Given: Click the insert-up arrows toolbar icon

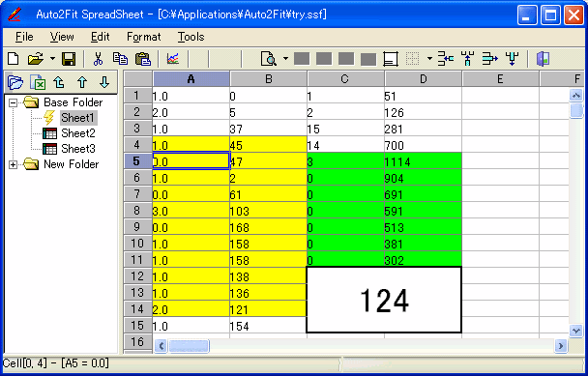Looking at the screenshot, I should [x=468, y=59].
